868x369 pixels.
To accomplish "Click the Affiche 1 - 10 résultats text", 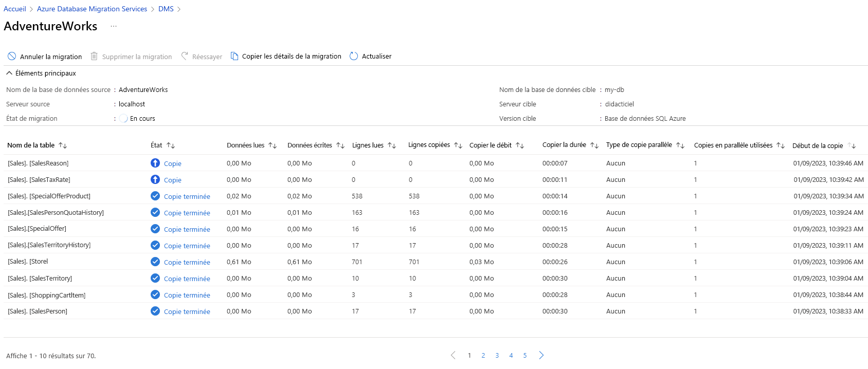I will (x=51, y=356).
